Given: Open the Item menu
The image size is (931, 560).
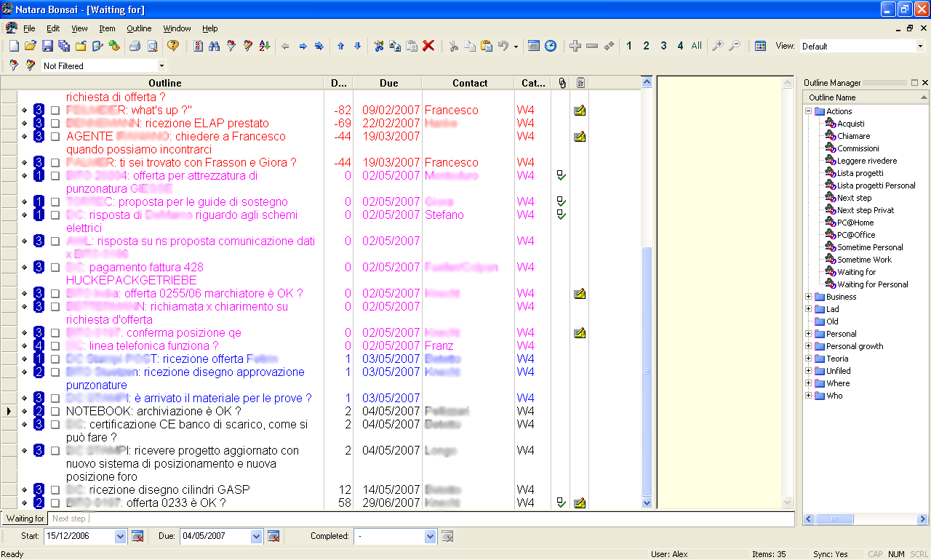Looking at the screenshot, I should [x=108, y=28].
